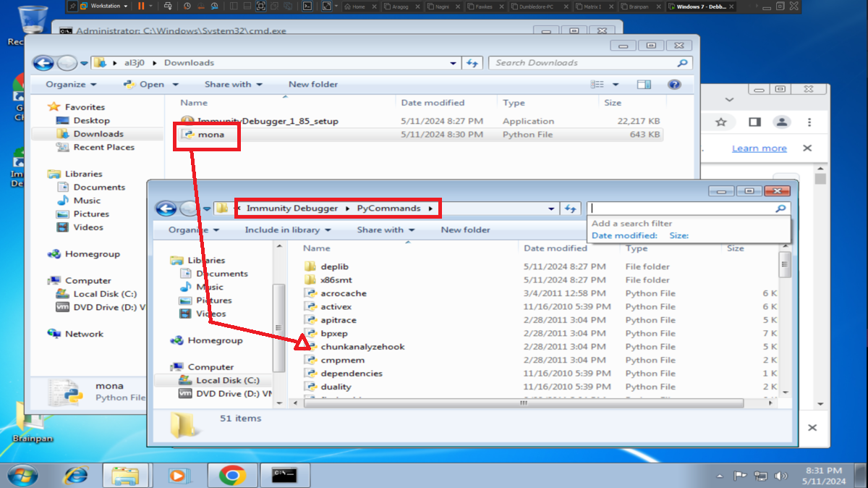Open Google Chrome from taskbar
Image resolution: width=868 pixels, height=488 pixels.
click(x=231, y=476)
